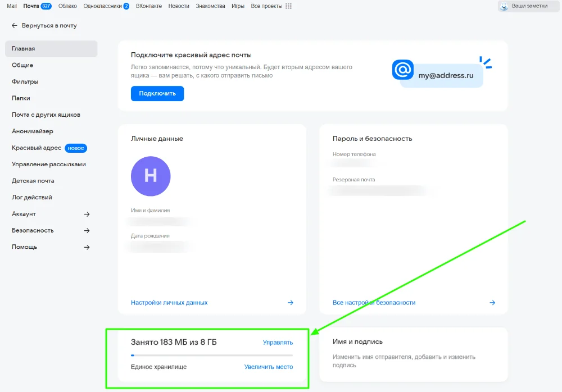
Task: Click Управлять in the storage card
Action: tap(278, 343)
